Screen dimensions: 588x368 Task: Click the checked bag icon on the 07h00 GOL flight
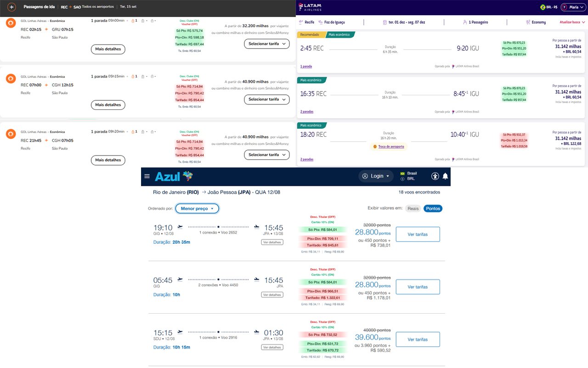pos(143,76)
